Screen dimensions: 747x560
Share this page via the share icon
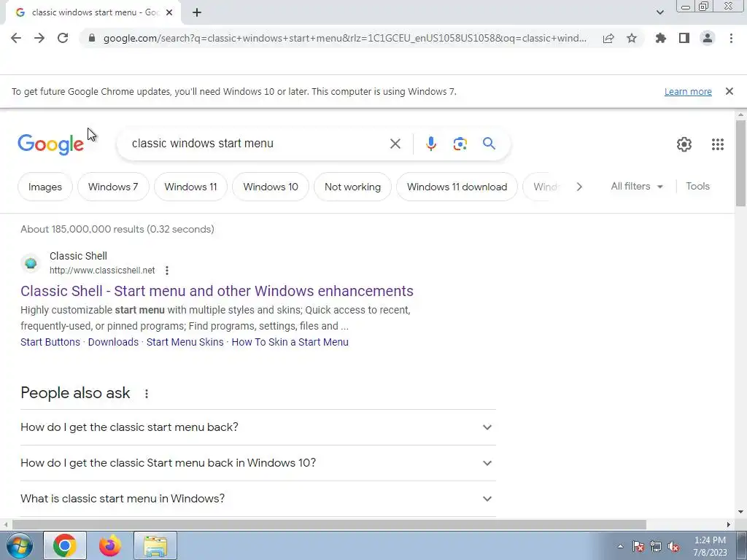coord(608,38)
